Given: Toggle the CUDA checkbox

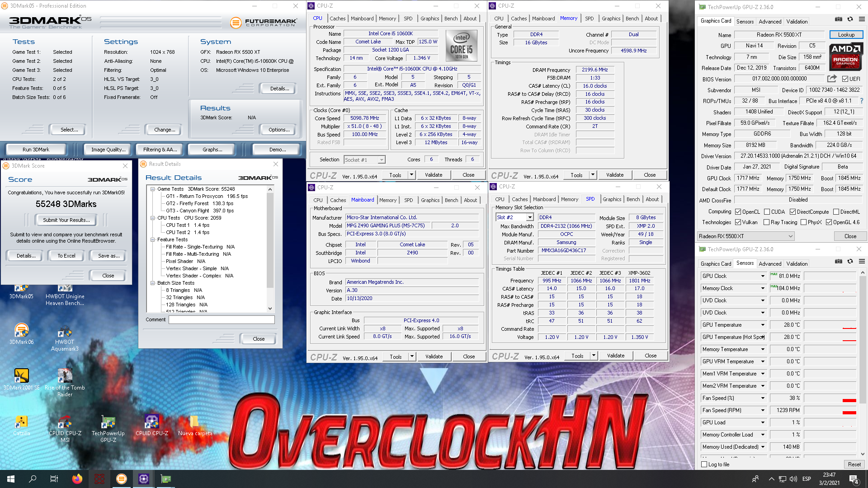Looking at the screenshot, I should [x=767, y=212].
